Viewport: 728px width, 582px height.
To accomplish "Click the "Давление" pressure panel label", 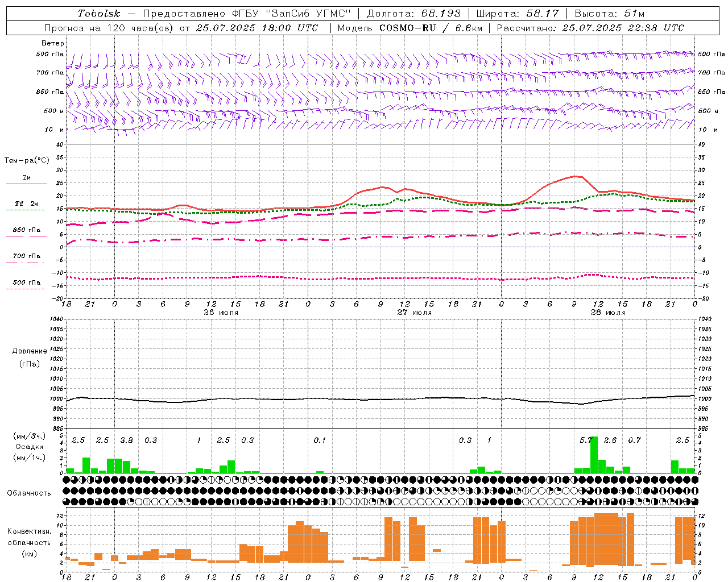I will [x=30, y=351].
